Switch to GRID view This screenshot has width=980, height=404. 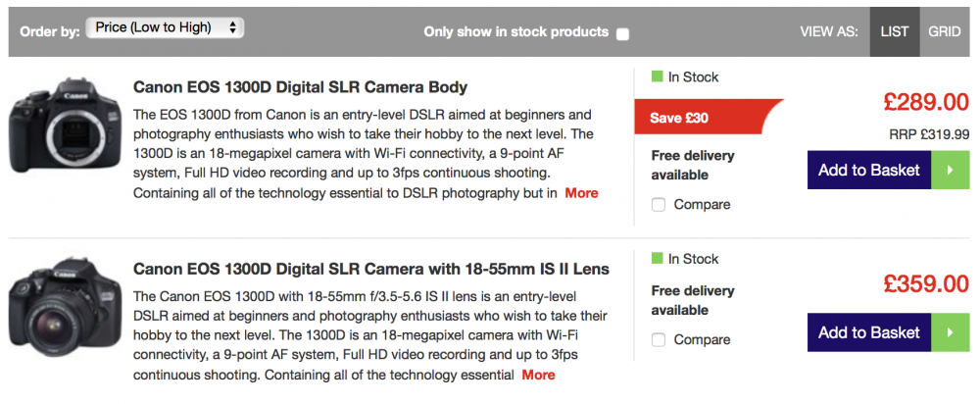945,31
